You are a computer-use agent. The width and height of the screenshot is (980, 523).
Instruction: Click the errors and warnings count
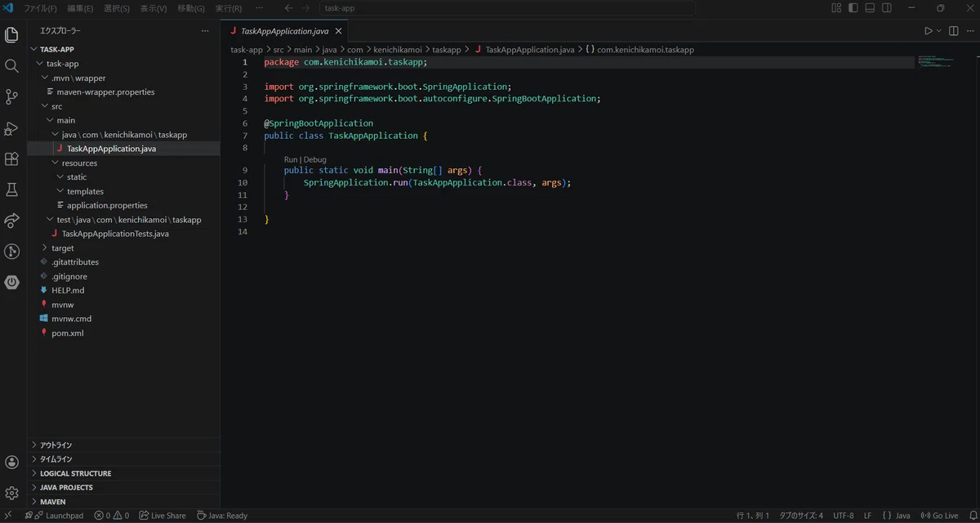point(111,516)
